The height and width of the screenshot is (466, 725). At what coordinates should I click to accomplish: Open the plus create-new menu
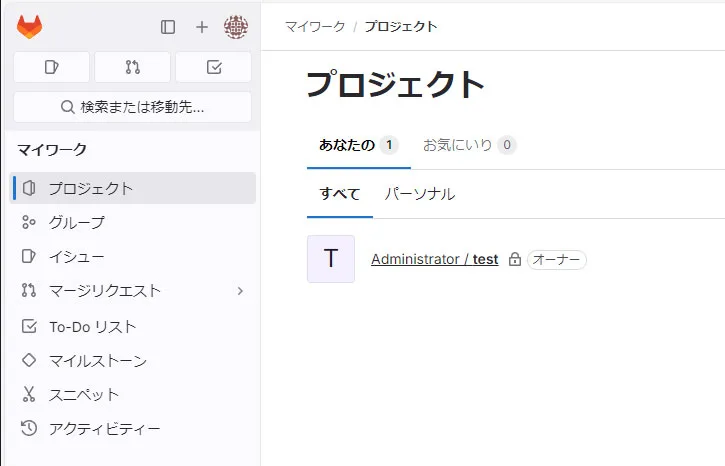tap(202, 27)
